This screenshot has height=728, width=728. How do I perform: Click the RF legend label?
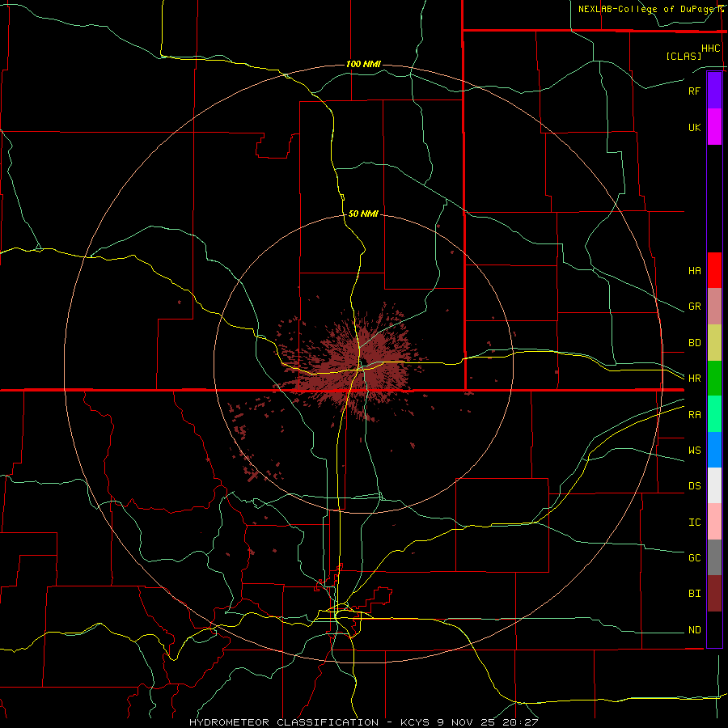coord(694,91)
